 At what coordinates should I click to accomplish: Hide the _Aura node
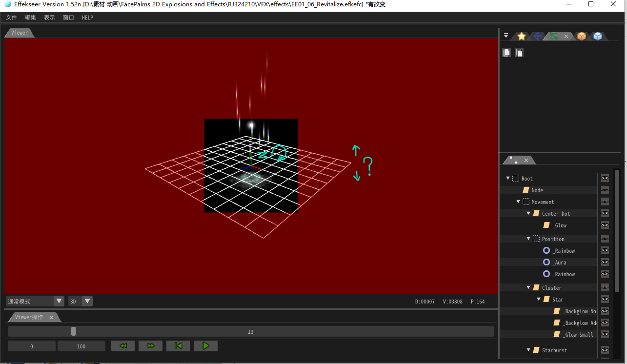tap(605, 263)
